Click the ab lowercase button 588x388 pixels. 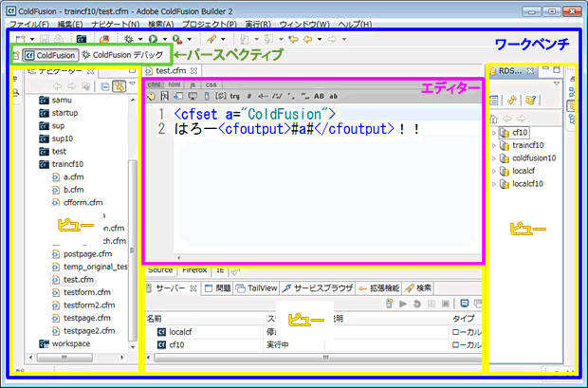[334, 97]
